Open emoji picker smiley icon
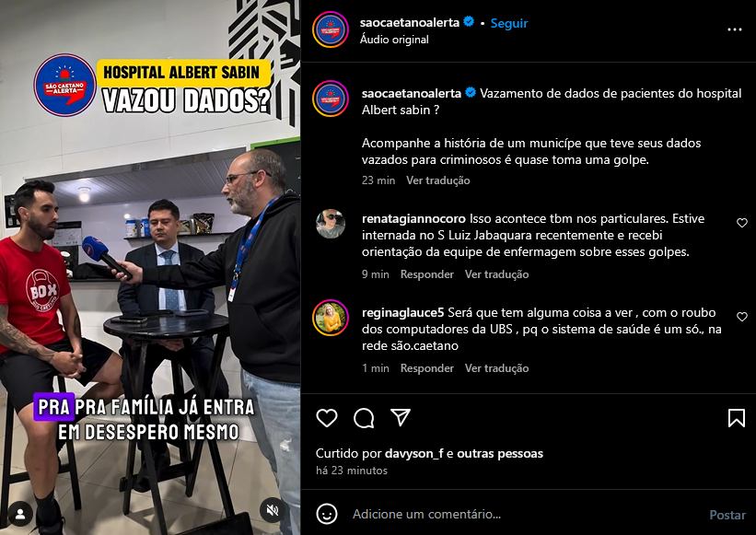This screenshot has height=535, width=756. 326,514
